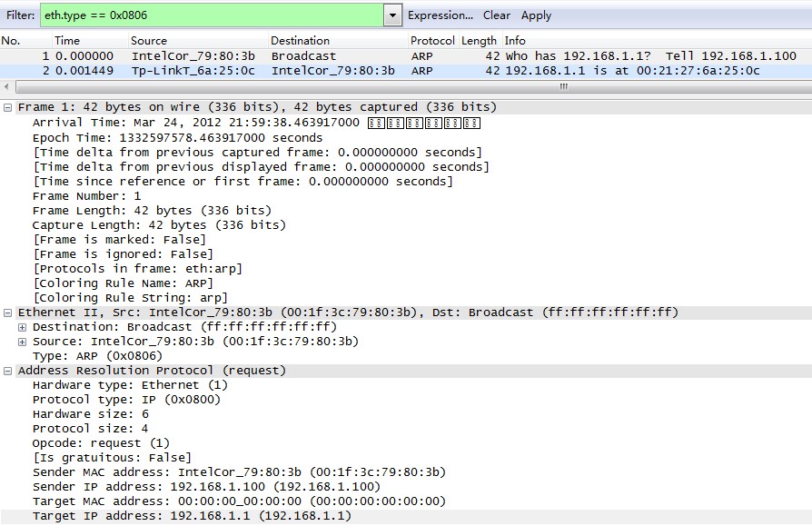
Task: Click the Info column header
Action: 515,41
